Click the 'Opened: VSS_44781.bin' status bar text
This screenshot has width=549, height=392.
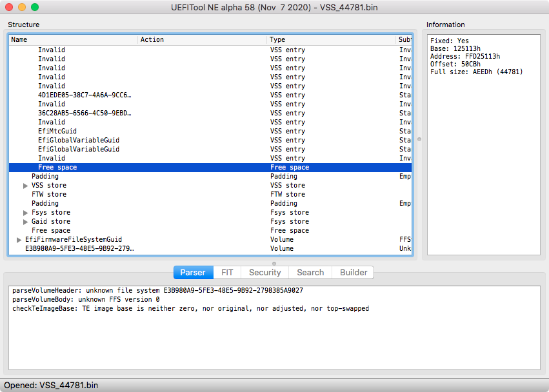click(51, 386)
